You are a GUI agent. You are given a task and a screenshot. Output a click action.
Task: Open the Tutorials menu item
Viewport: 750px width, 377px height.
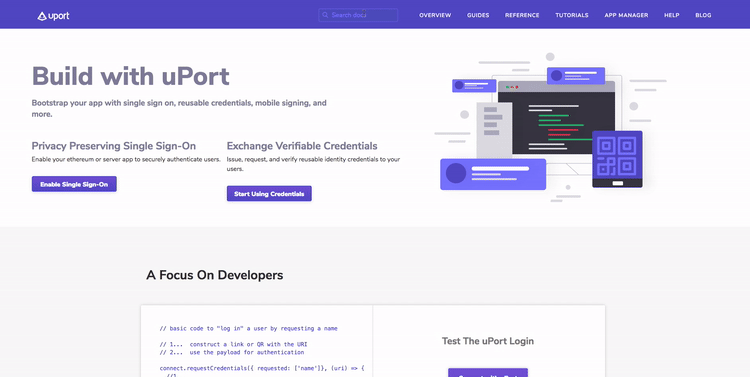coord(572,15)
